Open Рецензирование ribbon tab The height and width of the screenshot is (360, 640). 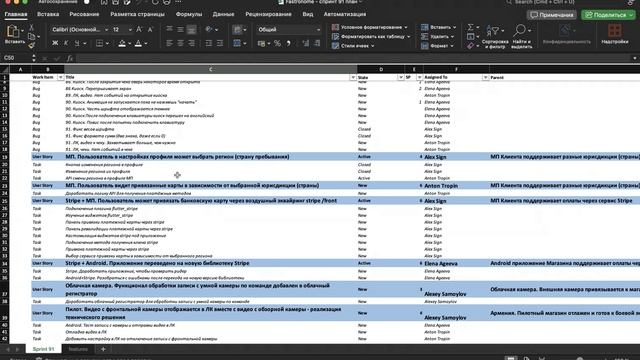coord(268,14)
